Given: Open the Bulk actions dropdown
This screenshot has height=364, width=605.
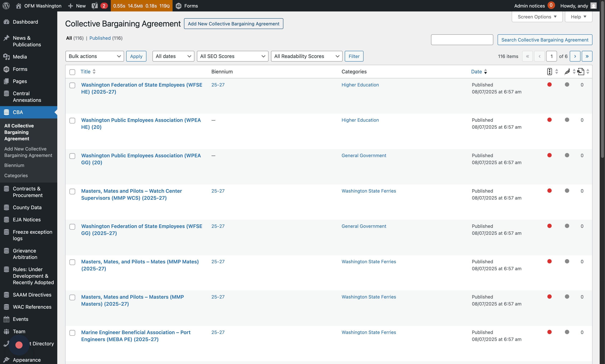Looking at the screenshot, I should [x=95, y=56].
